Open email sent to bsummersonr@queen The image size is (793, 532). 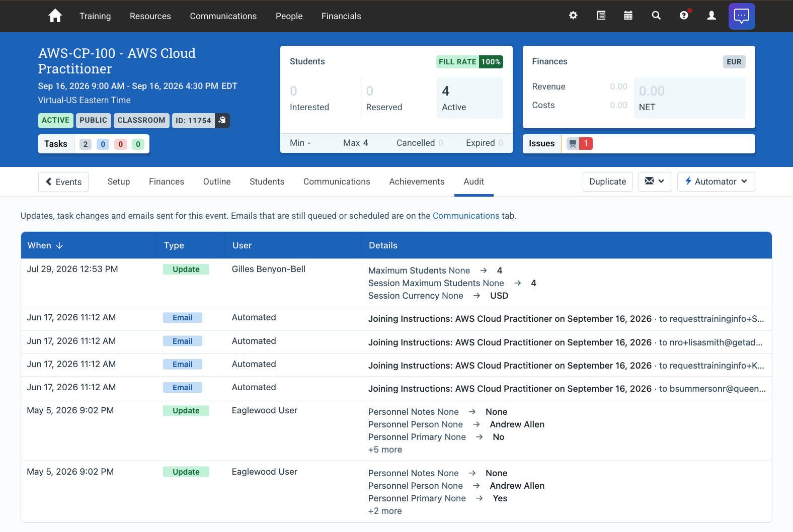point(567,389)
